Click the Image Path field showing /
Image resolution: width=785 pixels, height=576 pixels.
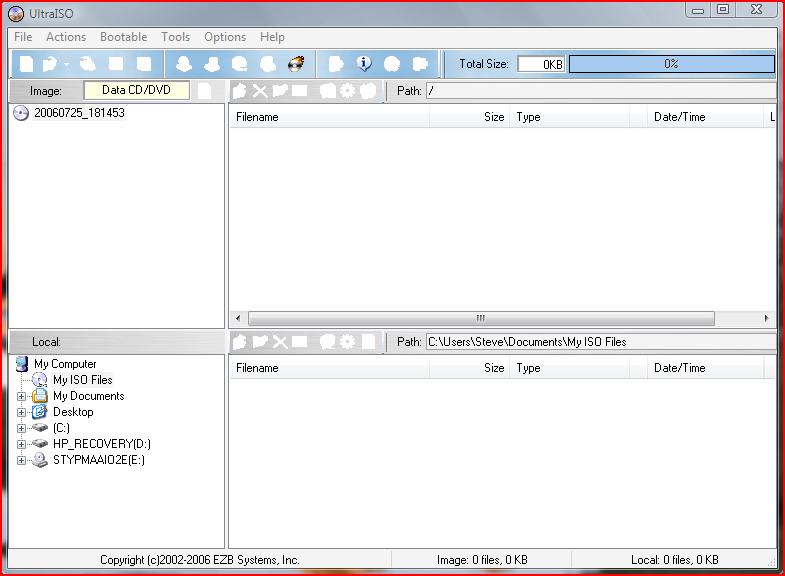(x=601, y=91)
